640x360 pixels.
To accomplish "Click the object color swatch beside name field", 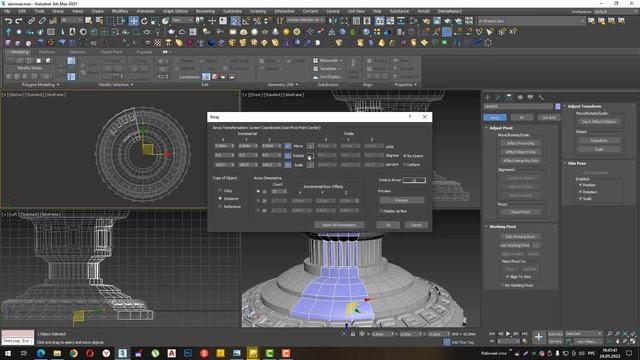I will click(x=558, y=106).
